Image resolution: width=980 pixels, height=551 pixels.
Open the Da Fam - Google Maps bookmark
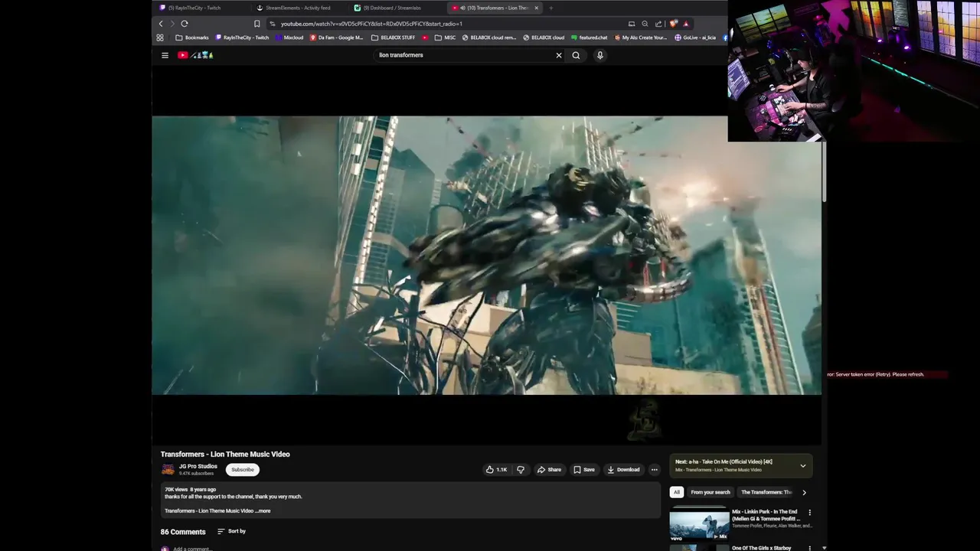click(x=336, y=37)
